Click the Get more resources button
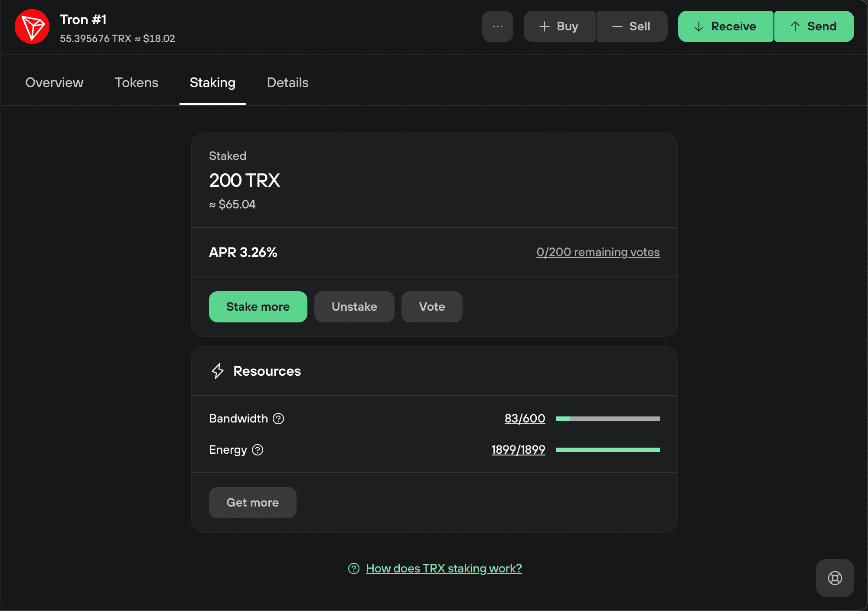868x611 pixels. click(253, 503)
